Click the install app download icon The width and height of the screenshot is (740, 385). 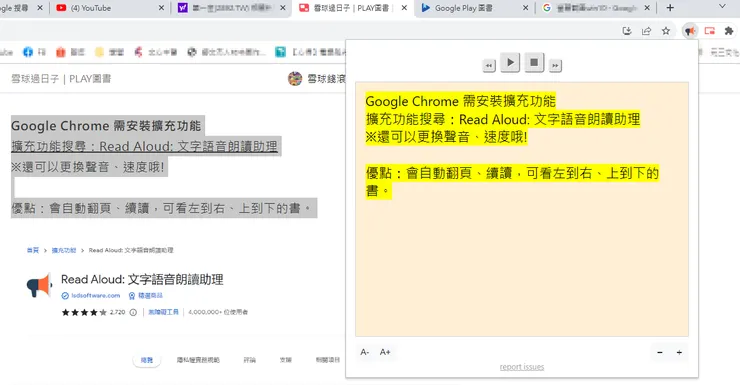[x=627, y=31]
